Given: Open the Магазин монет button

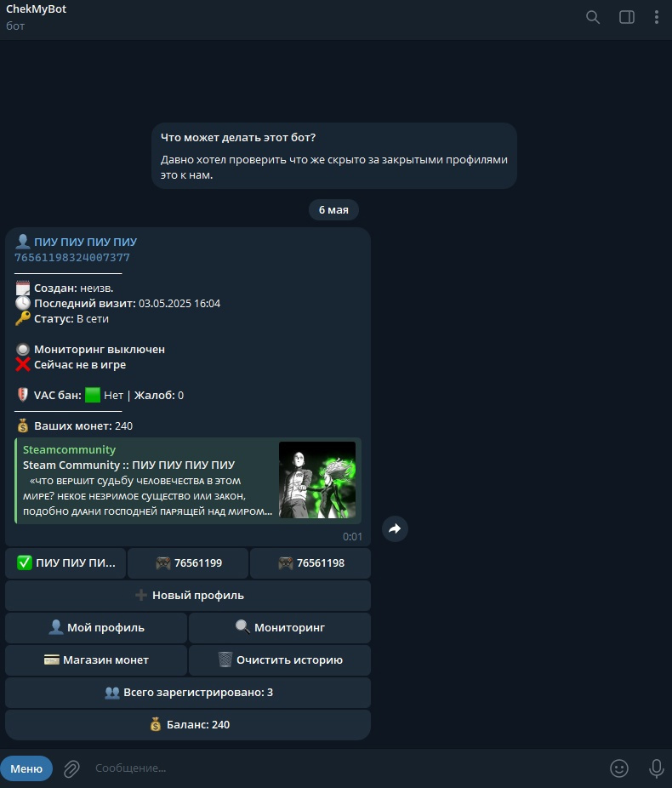Looking at the screenshot, I should [96, 660].
